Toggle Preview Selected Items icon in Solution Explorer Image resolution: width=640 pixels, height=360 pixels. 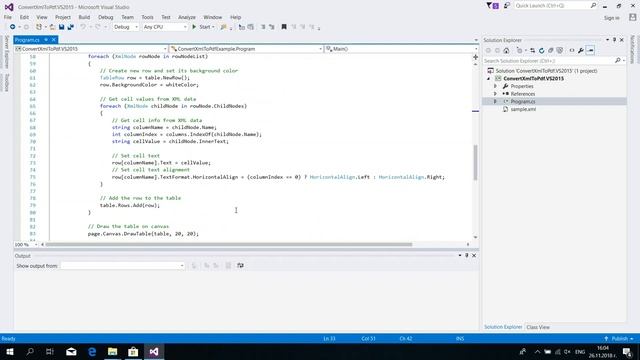[x=590, y=50]
